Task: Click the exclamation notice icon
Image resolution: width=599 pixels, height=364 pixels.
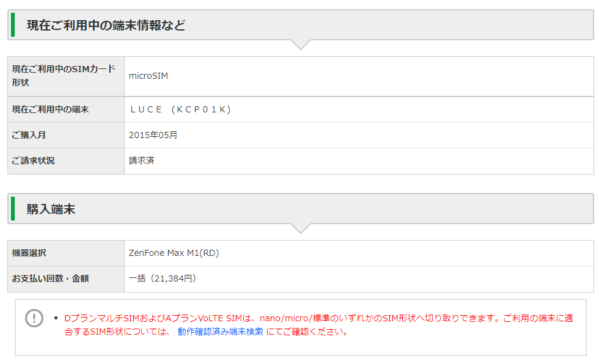Action: pyautogui.click(x=34, y=318)
